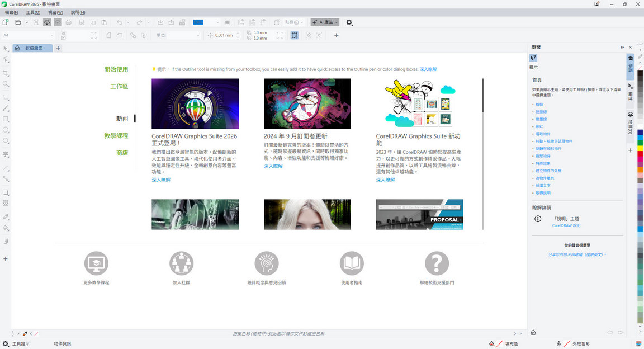The height and width of the screenshot is (349, 644).
Task: Select the Zoom tool
Action: point(4,84)
